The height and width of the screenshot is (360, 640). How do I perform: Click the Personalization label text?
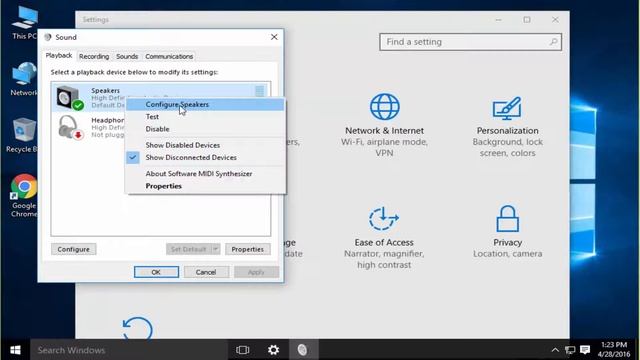click(x=507, y=131)
